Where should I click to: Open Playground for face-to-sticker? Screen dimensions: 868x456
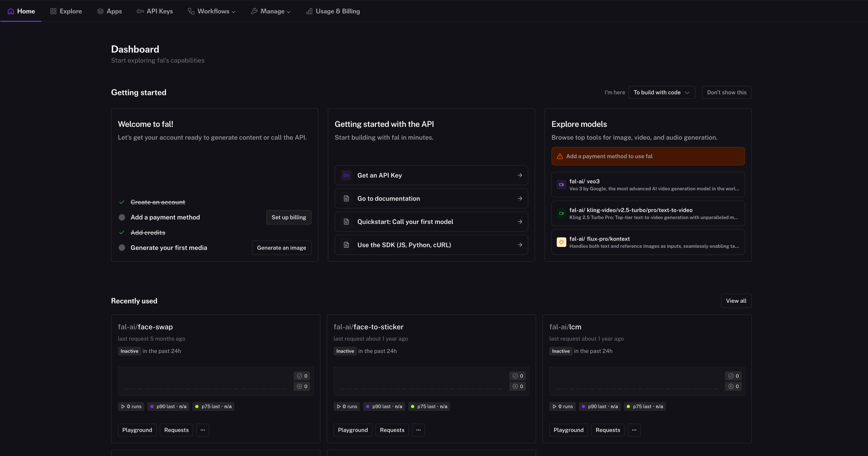tap(353, 430)
